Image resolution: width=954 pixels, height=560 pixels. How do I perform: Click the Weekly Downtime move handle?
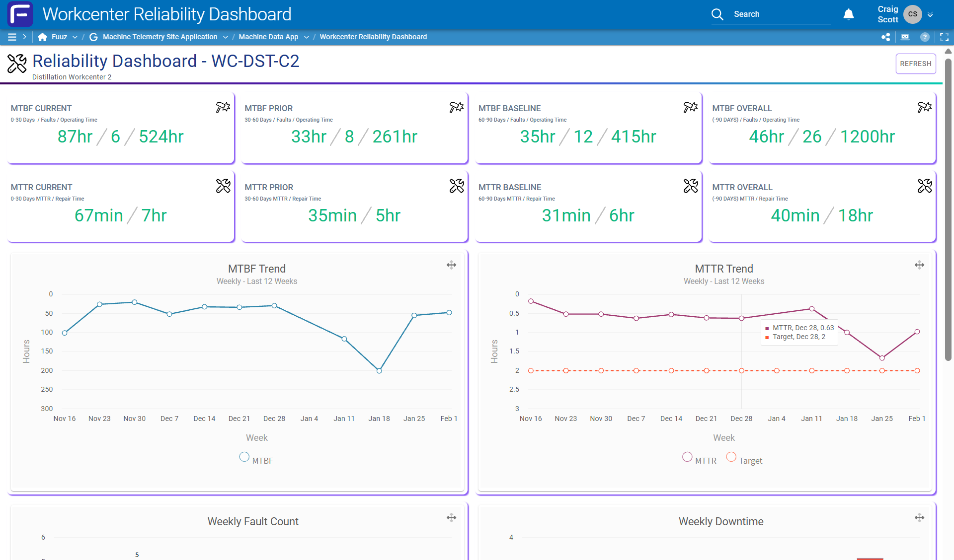pos(920,518)
